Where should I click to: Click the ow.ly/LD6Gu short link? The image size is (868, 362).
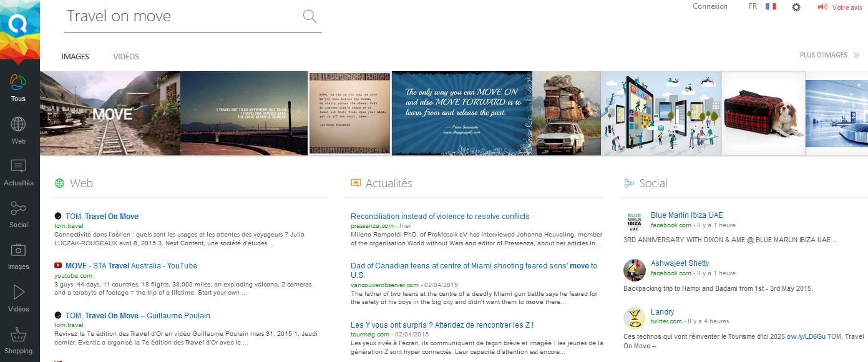click(806, 336)
